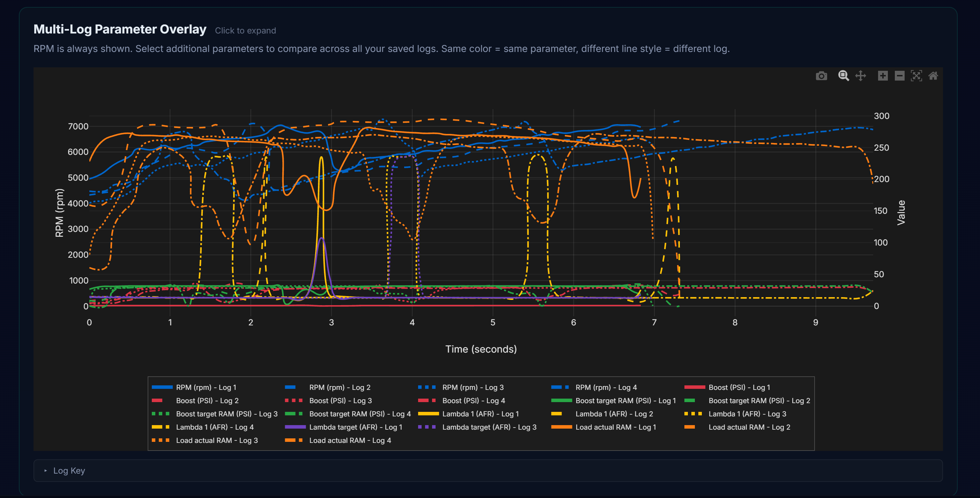Download plot as PNG camera icon

(x=821, y=76)
